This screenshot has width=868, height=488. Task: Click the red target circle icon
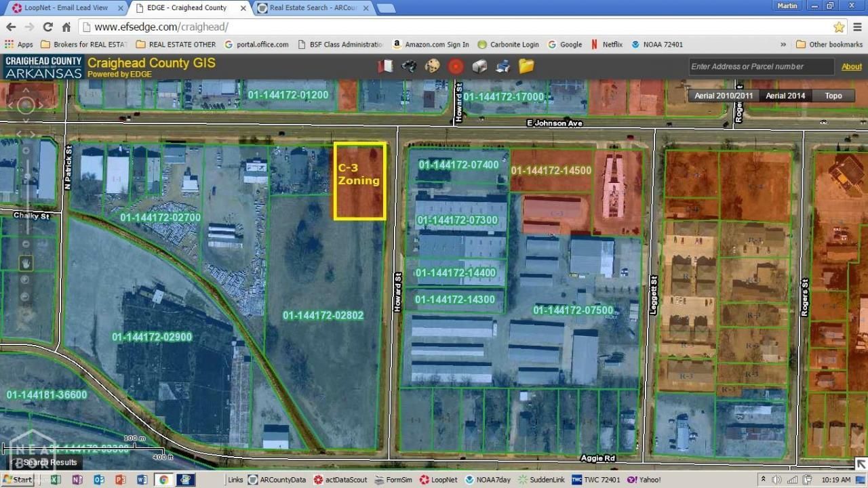coord(456,66)
